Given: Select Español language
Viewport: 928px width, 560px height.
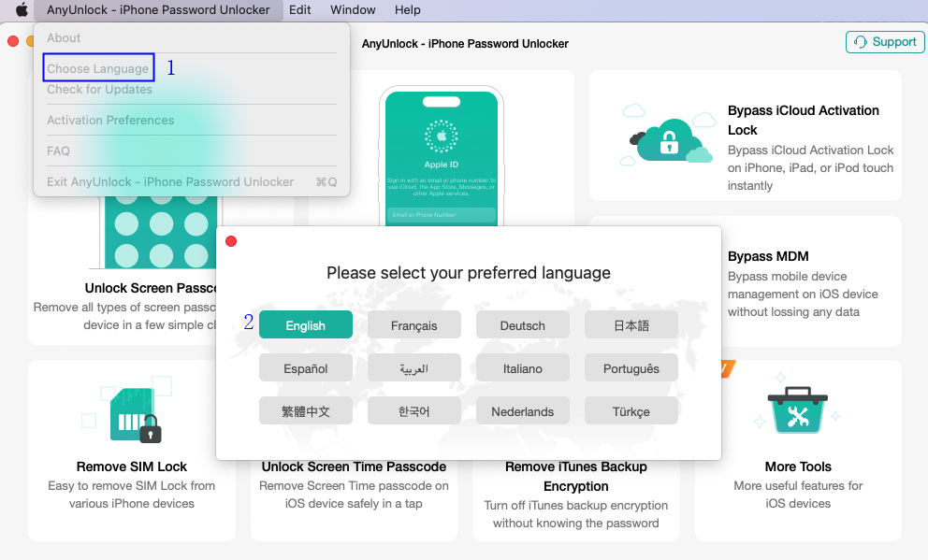Looking at the screenshot, I should [305, 368].
